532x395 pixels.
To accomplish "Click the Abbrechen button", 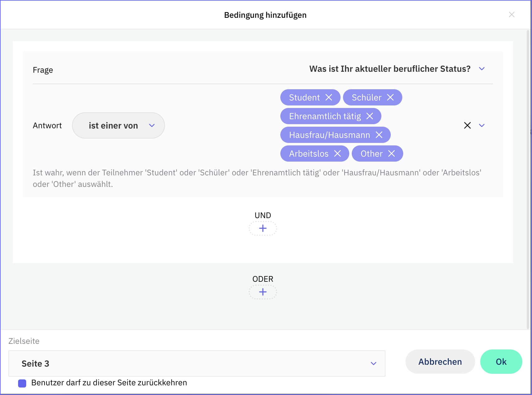I will point(440,362).
